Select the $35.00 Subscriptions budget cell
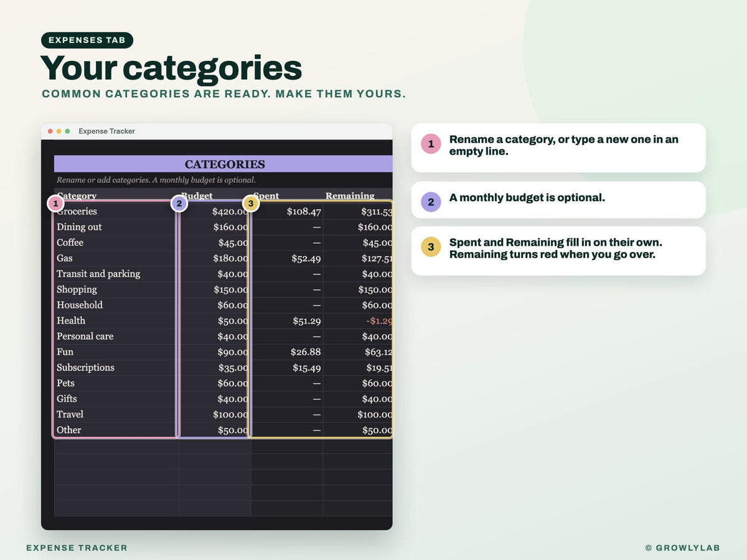 pos(215,368)
